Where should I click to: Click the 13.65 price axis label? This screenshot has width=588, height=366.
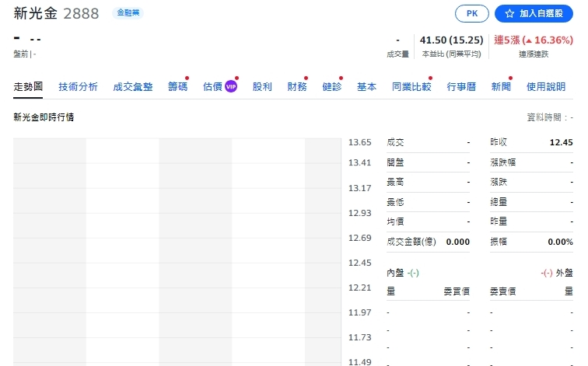(x=359, y=142)
